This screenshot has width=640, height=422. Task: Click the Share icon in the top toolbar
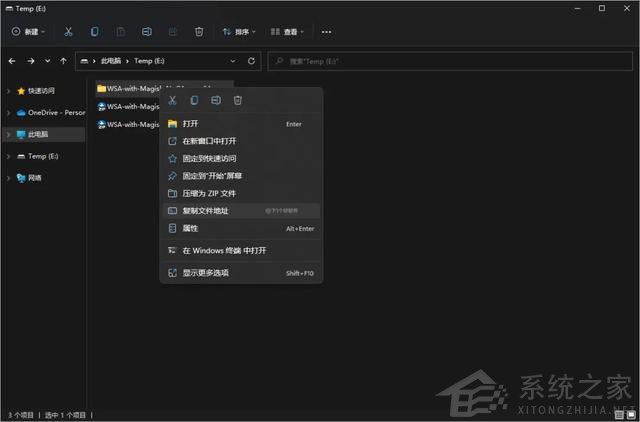(173, 32)
